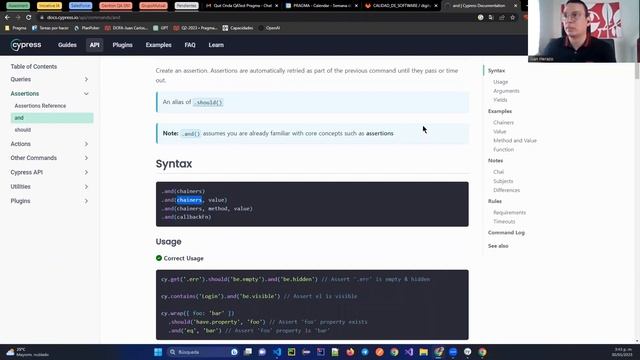
Task: Open the Pragma bookmark
Action: 16,28
